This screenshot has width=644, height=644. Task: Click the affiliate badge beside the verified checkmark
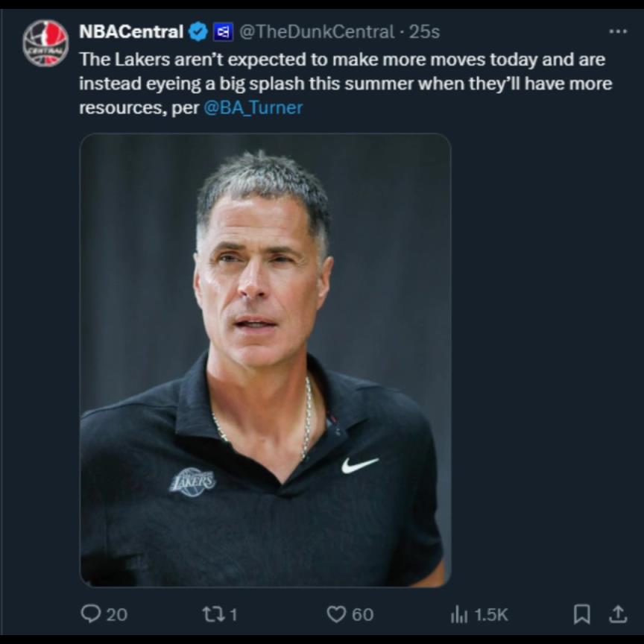tap(222, 32)
